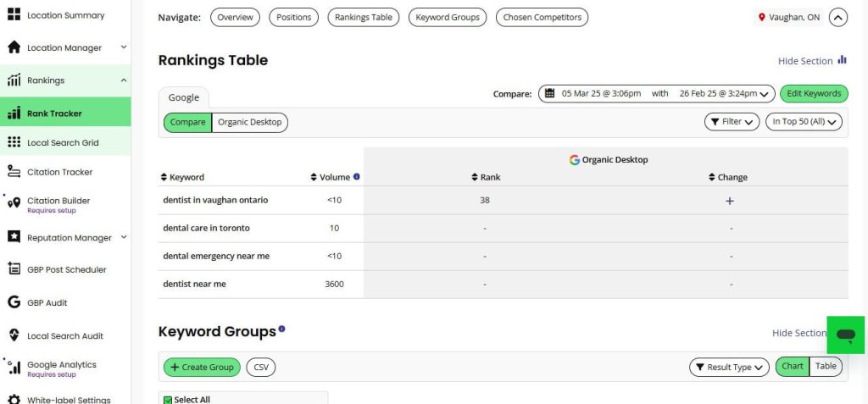Open Citation Tracker in sidebar
The image size is (868, 404).
pos(59,172)
